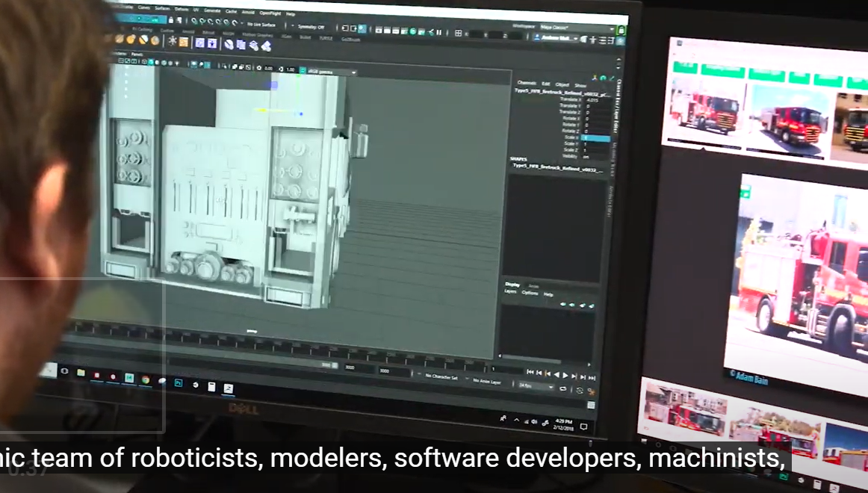Open the OpenFlight menu
Screen dimensions: 868x493
pyautogui.click(x=270, y=13)
